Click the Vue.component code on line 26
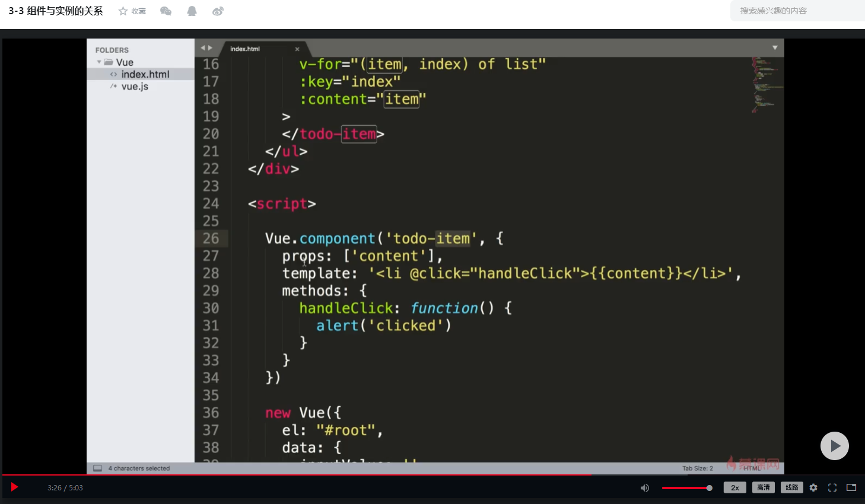This screenshot has height=504, width=865. [x=384, y=238]
